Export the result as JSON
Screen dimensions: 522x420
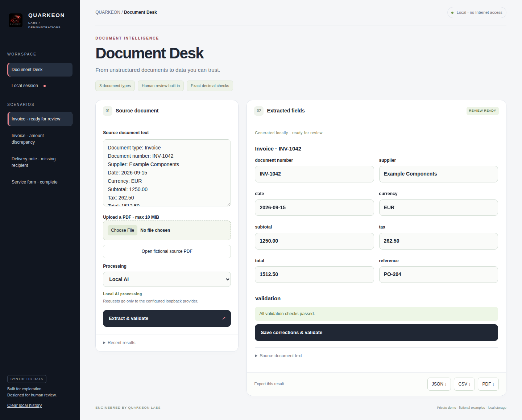(439, 384)
